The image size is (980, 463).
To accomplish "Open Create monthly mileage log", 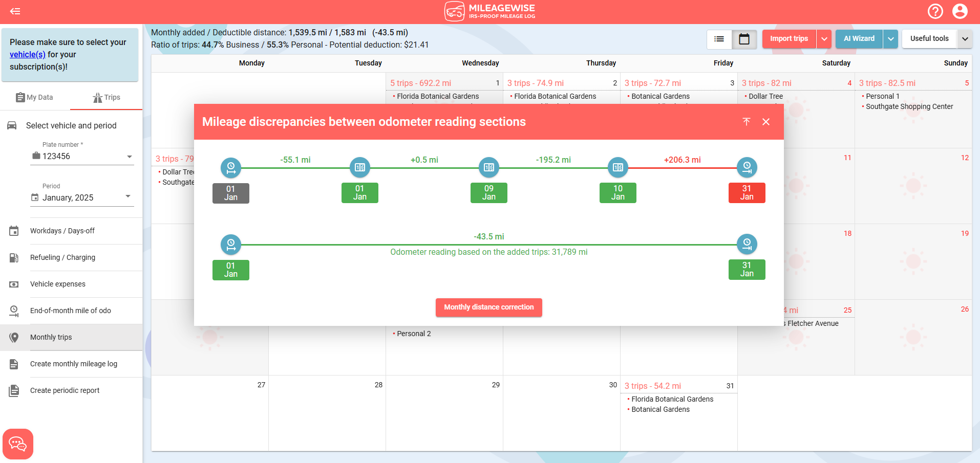I will (73, 364).
